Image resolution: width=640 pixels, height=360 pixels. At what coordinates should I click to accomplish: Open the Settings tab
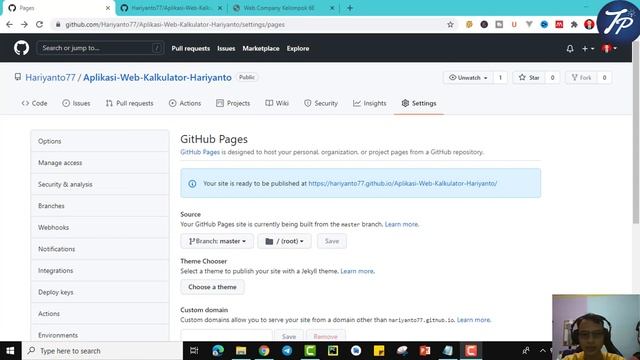click(419, 103)
